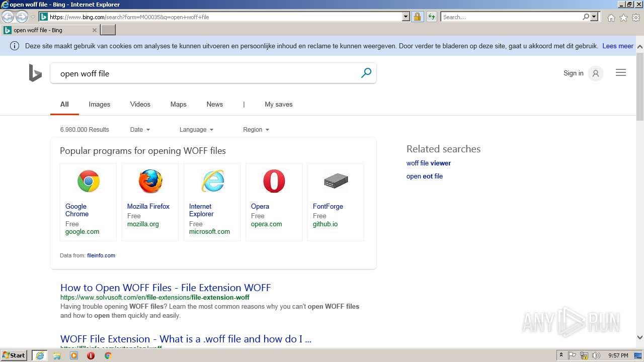Image resolution: width=644 pixels, height=362 pixels.
Task: Expand the Language filter dropdown
Action: [x=196, y=130]
